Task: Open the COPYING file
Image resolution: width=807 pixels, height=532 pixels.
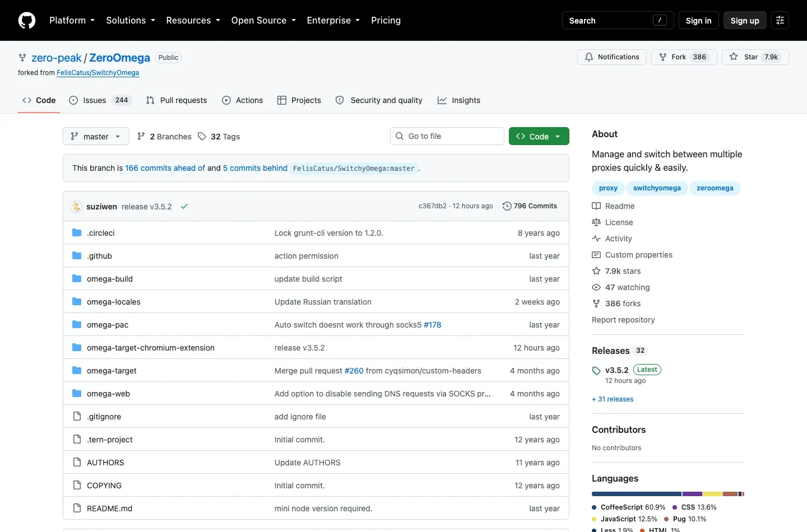Action: [x=104, y=486]
